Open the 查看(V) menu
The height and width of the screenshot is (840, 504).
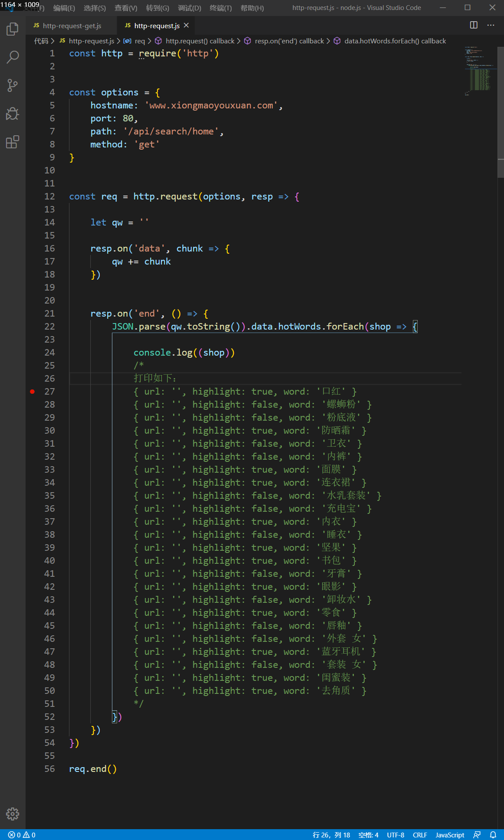tap(126, 8)
